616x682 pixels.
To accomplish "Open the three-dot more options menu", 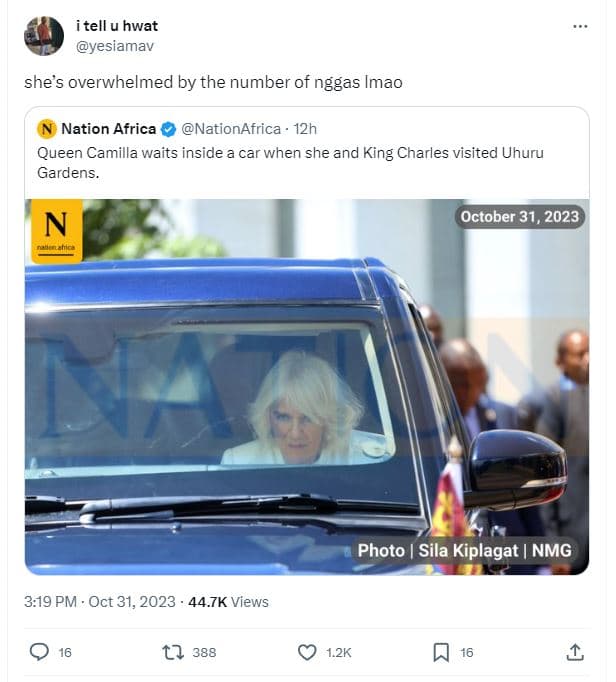I will 580,27.
